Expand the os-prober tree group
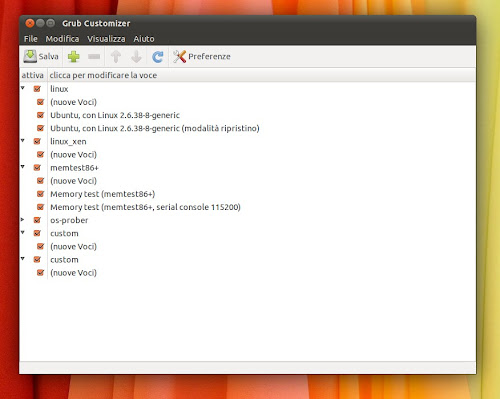 [x=23, y=219]
